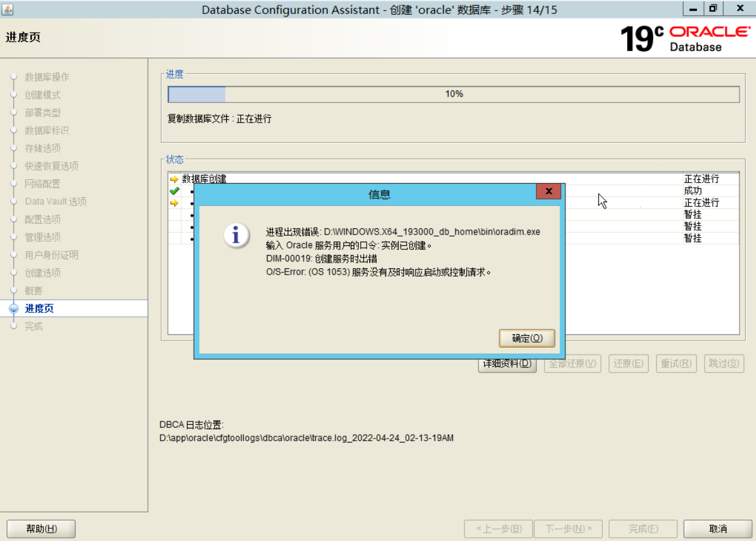Click yellow arrow icon beside 数据库创建
The width and height of the screenshot is (756, 541).
pos(174,179)
